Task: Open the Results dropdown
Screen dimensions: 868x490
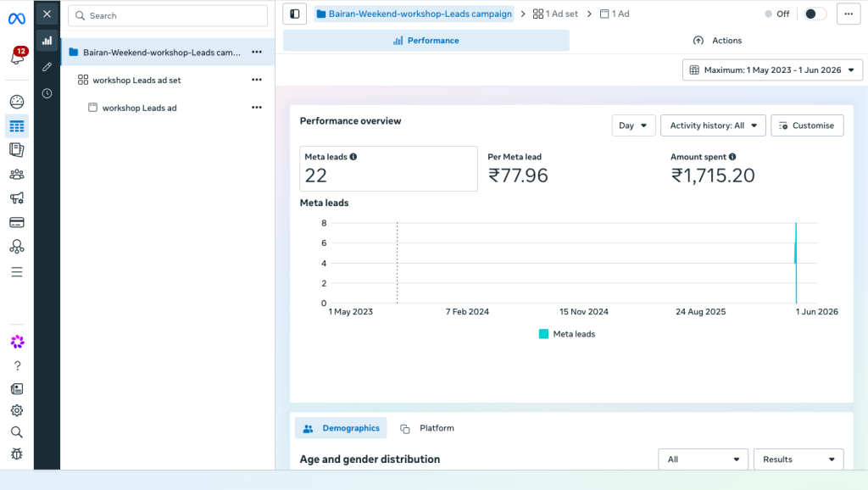Action: click(798, 459)
